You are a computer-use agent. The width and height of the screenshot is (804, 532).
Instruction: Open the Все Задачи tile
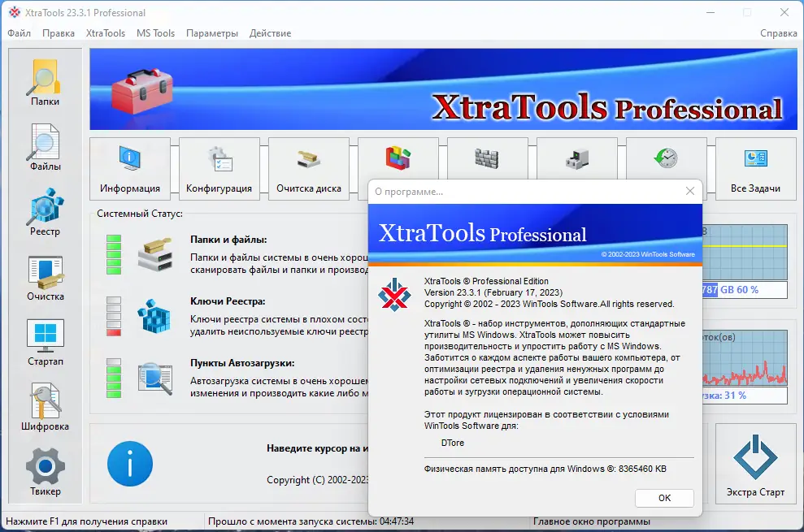tap(755, 169)
